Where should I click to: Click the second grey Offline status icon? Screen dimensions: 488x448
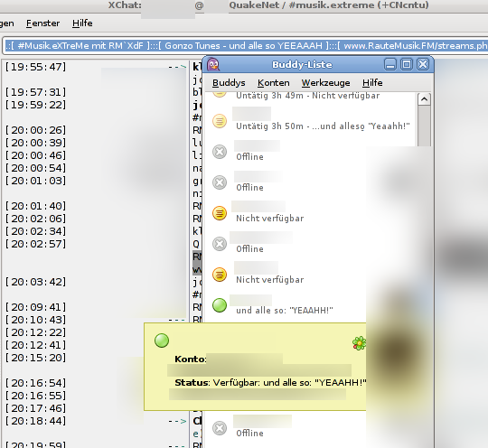pyautogui.click(x=220, y=182)
